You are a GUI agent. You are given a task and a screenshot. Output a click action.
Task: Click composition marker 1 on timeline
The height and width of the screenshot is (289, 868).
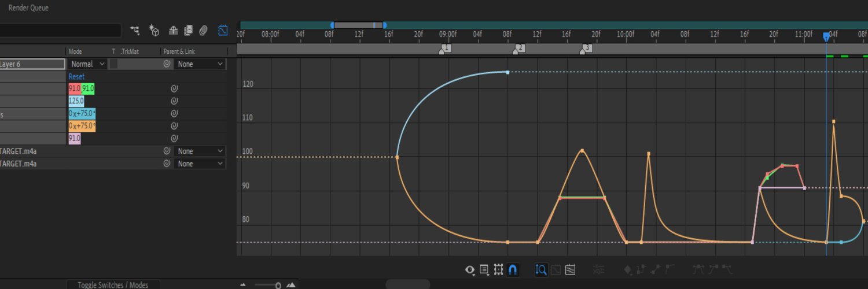click(446, 49)
